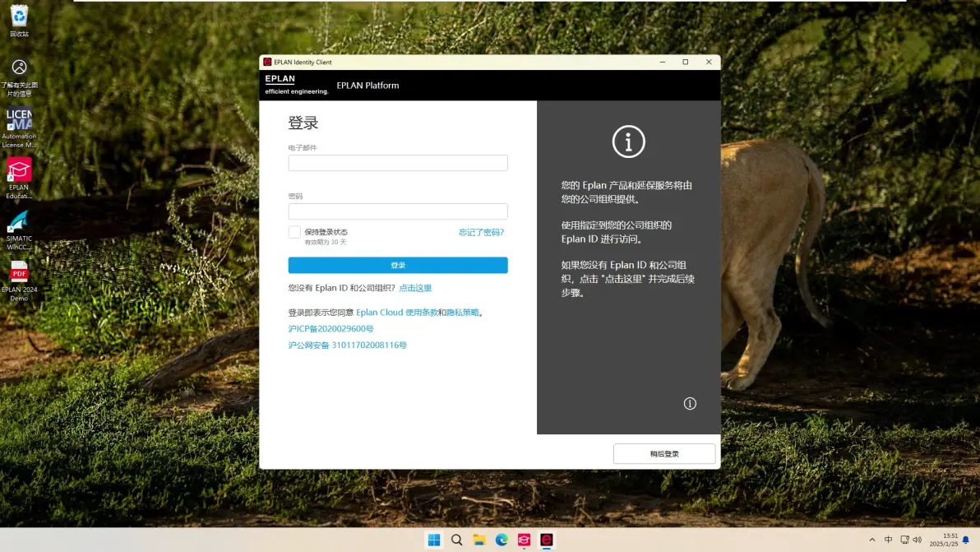This screenshot has height=552, width=980.
Task: Open Microsoft Edge from the taskbar
Action: [502, 540]
